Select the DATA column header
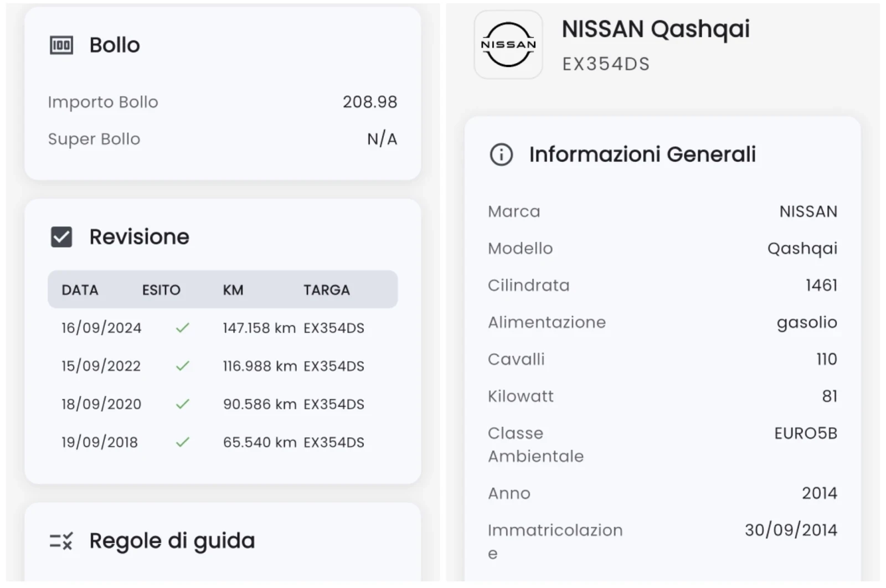This screenshot has height=588, width=886. point(81,289)
